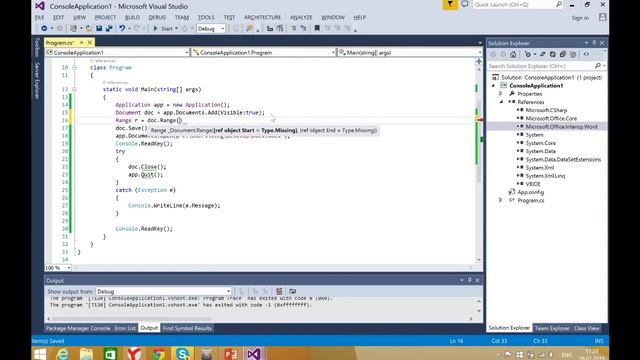The image size is (640, 360).
Task: Click the Undo arrow icon
Action: tap(122, 28)
